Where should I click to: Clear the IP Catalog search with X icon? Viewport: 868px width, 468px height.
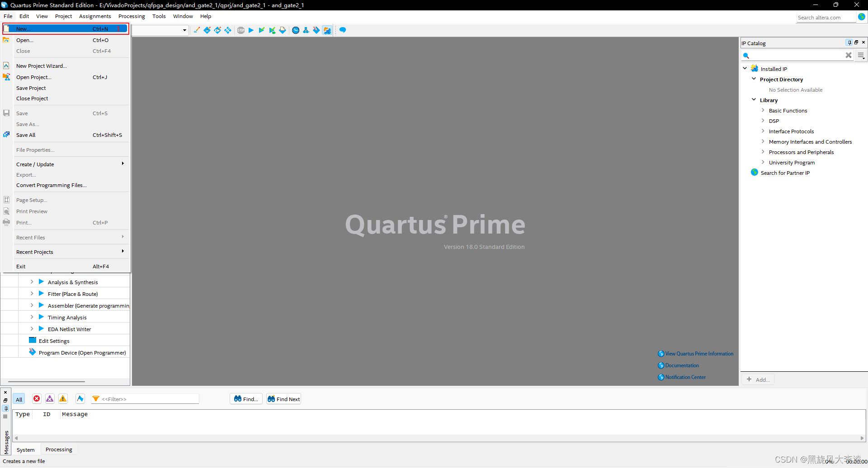point(849,55)
